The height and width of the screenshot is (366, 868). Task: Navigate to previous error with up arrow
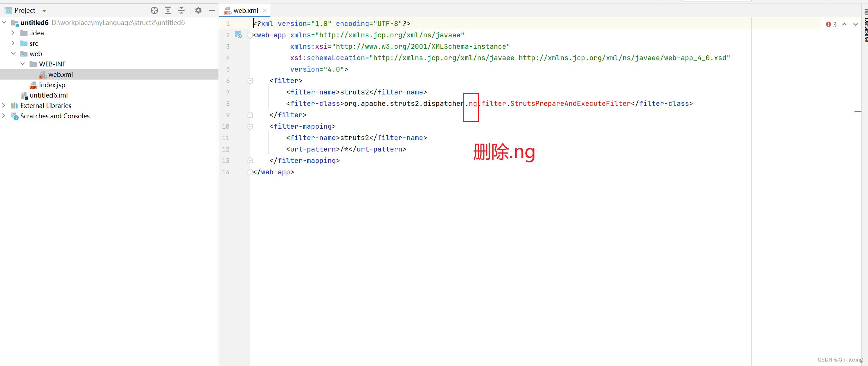click(845, 24)
